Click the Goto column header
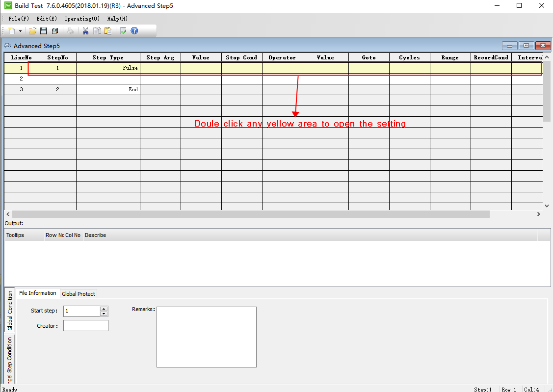 (x=369, y=57)
